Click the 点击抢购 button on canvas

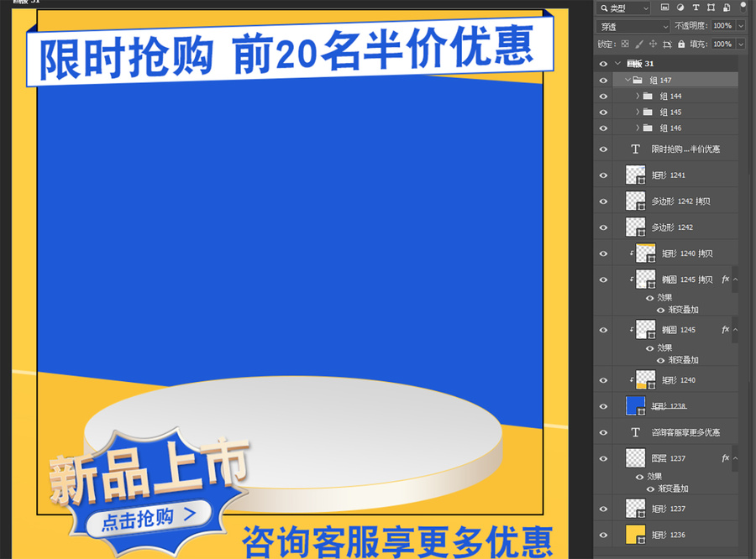pos(149,519)
